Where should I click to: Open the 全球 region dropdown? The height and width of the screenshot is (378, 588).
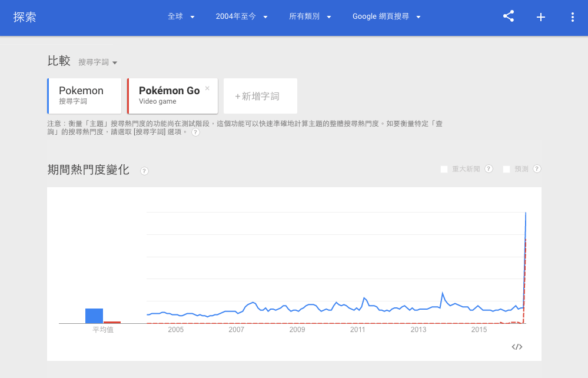181,16
